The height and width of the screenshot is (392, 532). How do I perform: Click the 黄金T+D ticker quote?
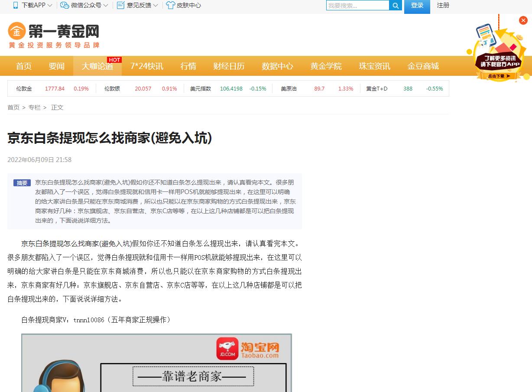(405, 88)
